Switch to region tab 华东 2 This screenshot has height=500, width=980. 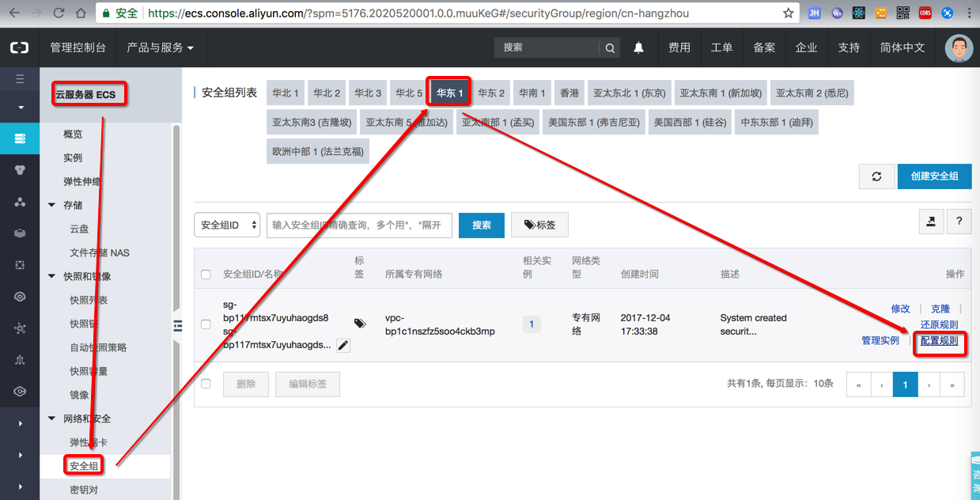(x=491, y=93)
